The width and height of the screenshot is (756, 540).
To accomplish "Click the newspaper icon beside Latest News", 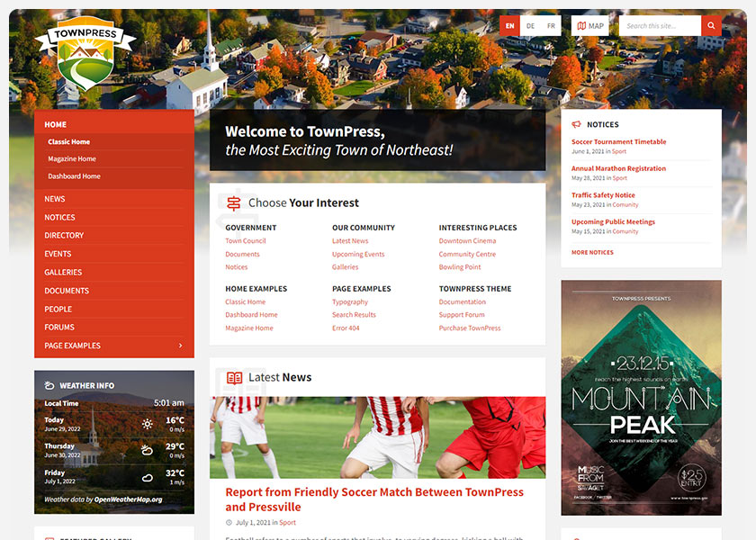I will (x=234, y=377).
